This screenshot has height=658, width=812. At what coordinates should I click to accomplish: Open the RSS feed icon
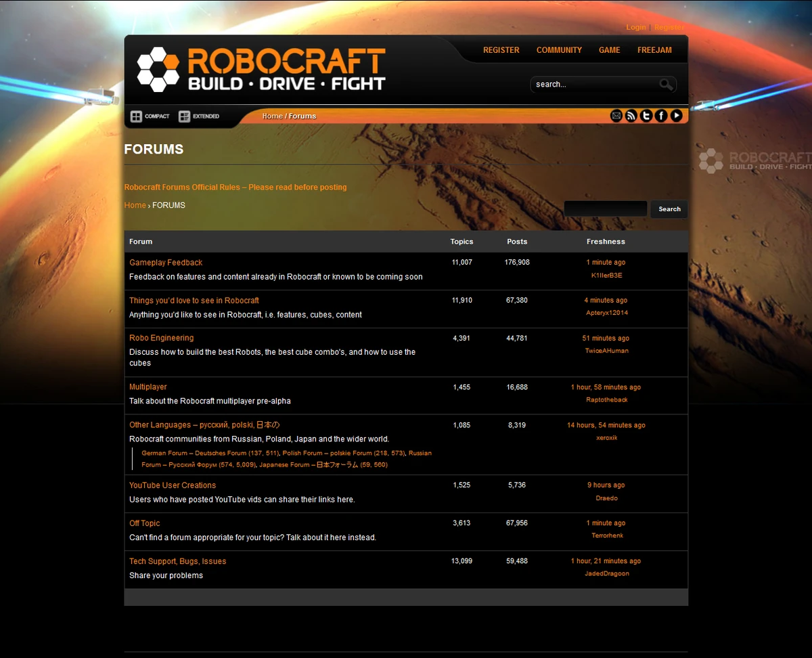click(x=631, y=115)
